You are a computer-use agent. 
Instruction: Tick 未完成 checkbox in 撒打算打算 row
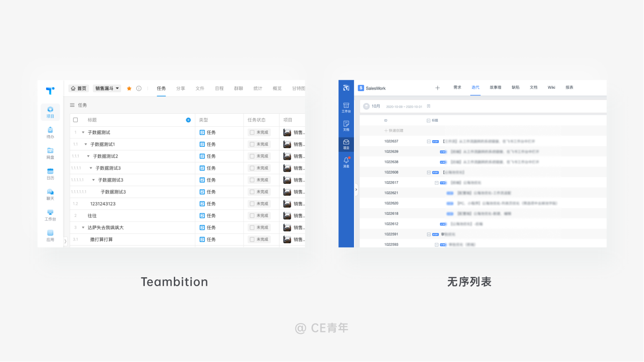(252, 239)
